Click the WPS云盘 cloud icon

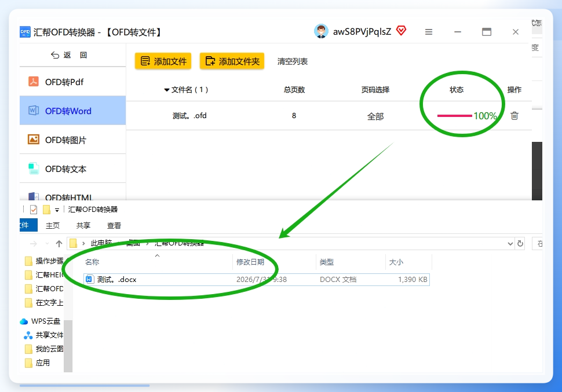coord(24,321)
